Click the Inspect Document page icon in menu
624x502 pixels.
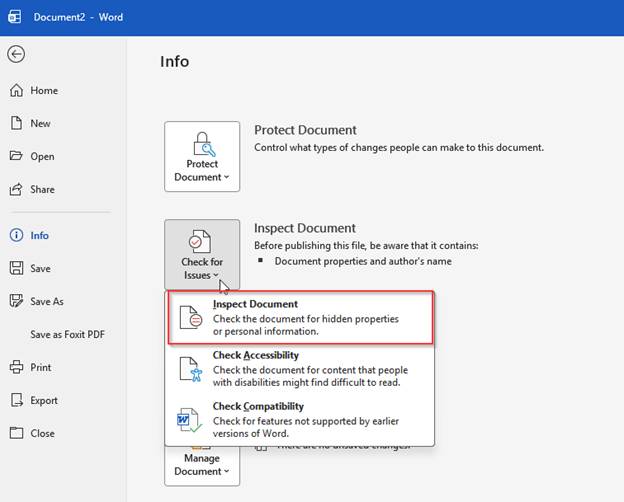[x=191, y=317]
